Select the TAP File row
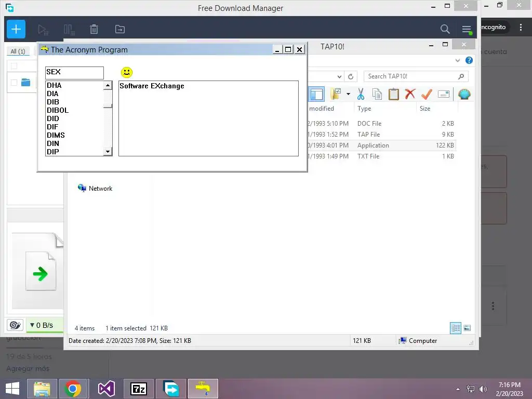Screen dimensions: 532x399 tap(382, 135)
